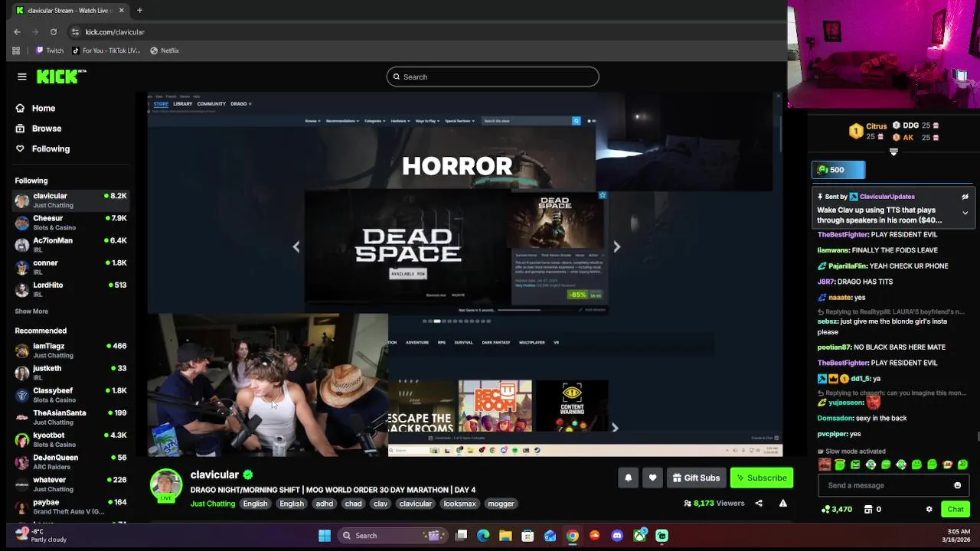Click TheBestFighter username in top chat message
This screenshot has height=551, width=980.
[x=842, y=234]
